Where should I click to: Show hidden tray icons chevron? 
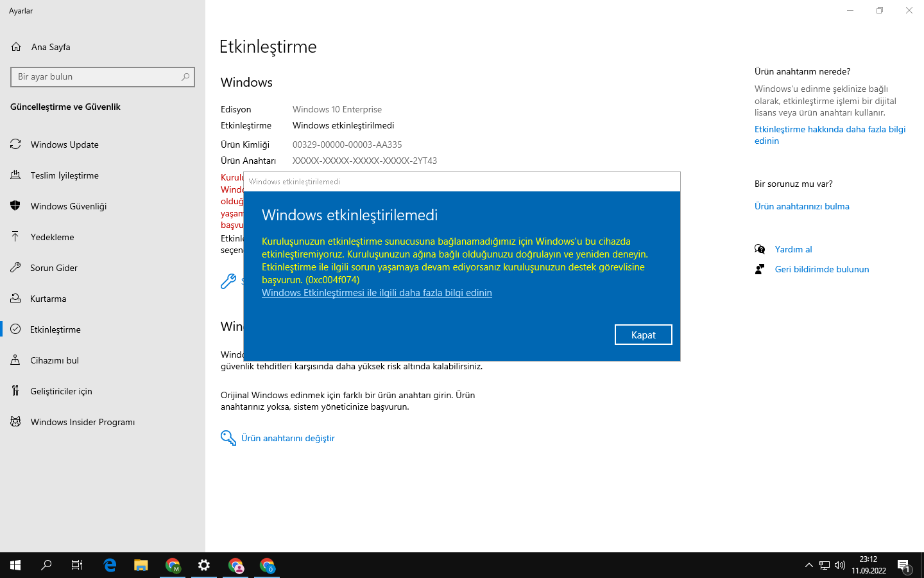pyautogui.click(x=809, y=565)
